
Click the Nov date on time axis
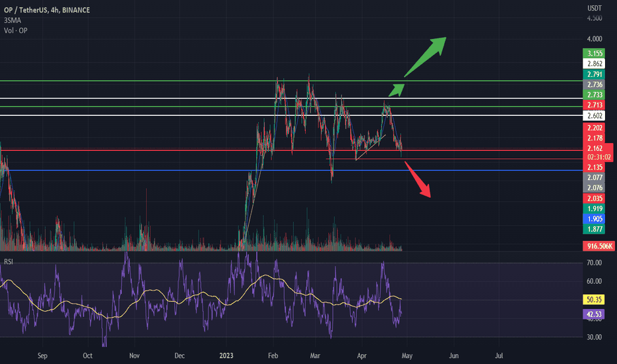[x=134, y=356]
